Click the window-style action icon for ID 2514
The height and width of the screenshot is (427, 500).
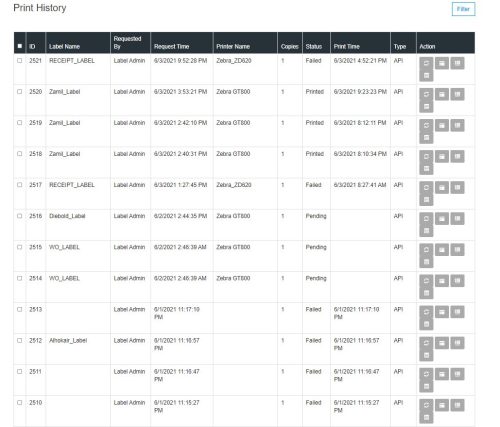(442, 281)
